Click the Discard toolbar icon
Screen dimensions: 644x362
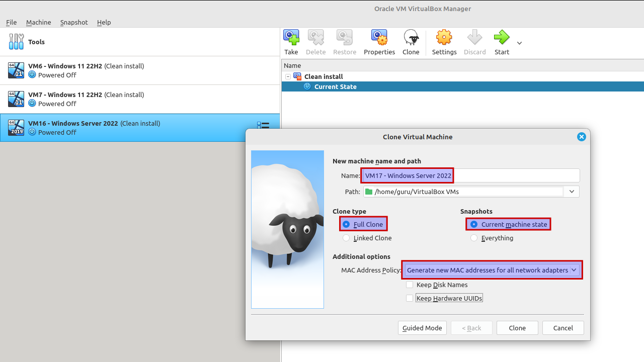(474, 37)
